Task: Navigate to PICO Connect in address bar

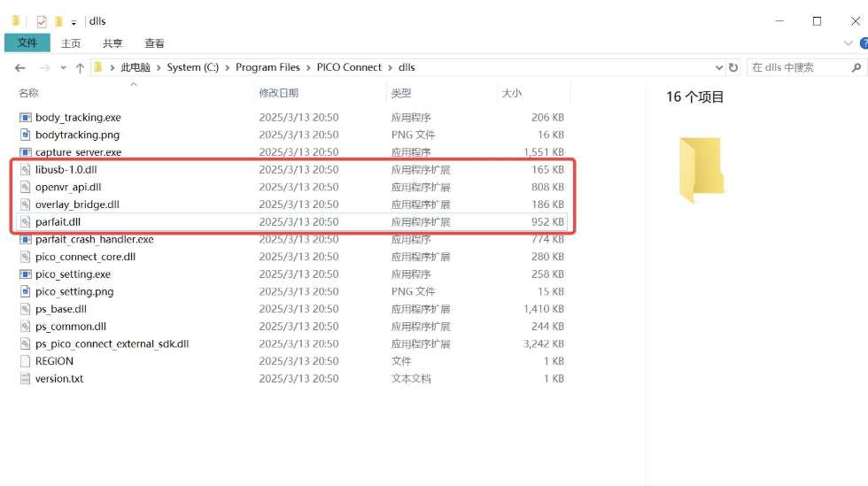Action: pyautogui.click(x=349, y=67)
